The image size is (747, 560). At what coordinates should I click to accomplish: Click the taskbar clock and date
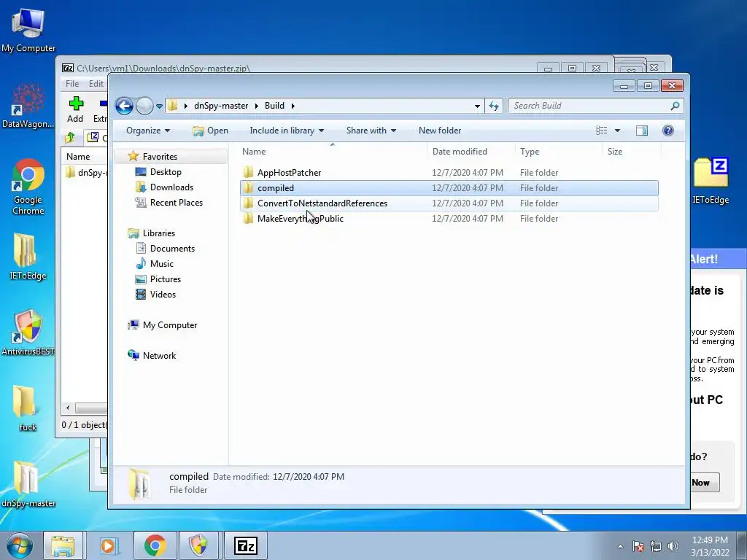coord(710,546)
